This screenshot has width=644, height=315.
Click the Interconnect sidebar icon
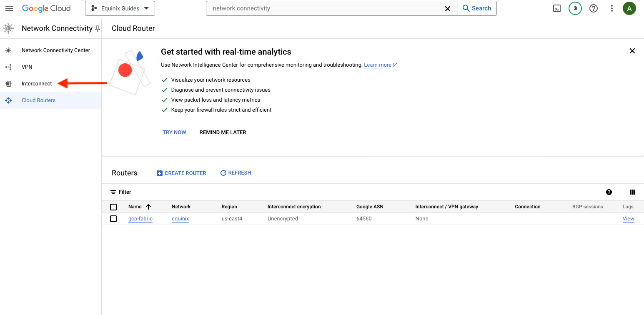click(8, 83)
